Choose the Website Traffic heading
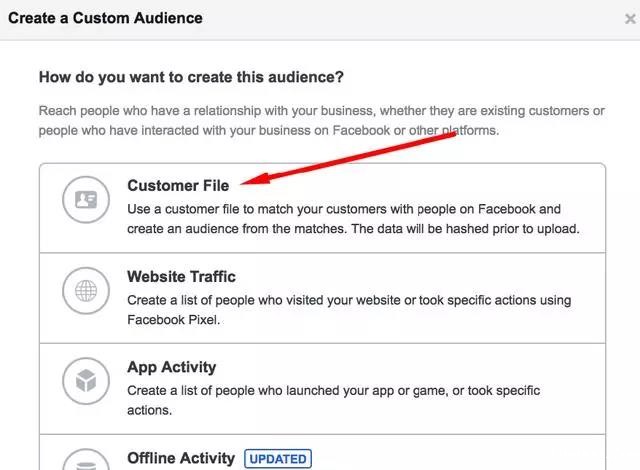This screenshot has width=640, height=470. pos(181,276)
